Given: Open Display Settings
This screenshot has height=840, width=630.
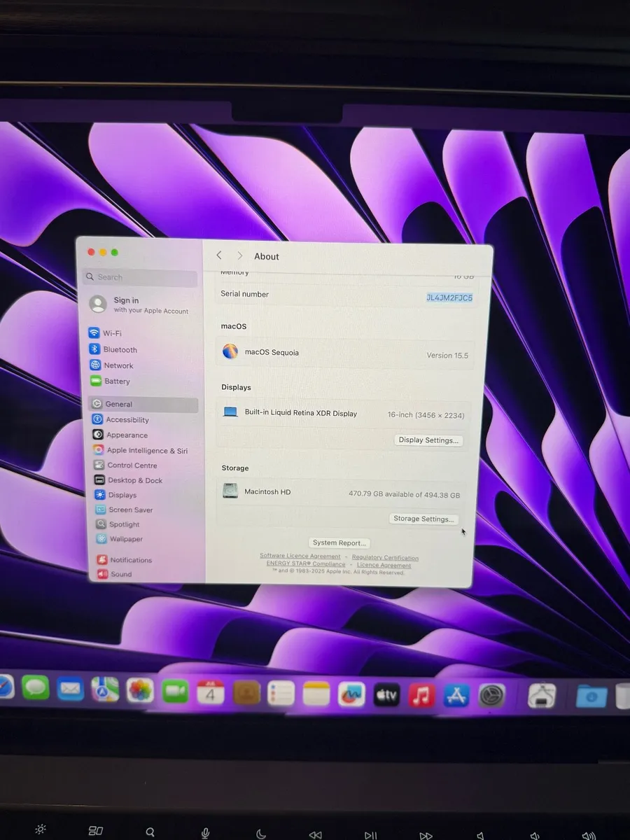Looking at the screenshot, I should (428, 440).
